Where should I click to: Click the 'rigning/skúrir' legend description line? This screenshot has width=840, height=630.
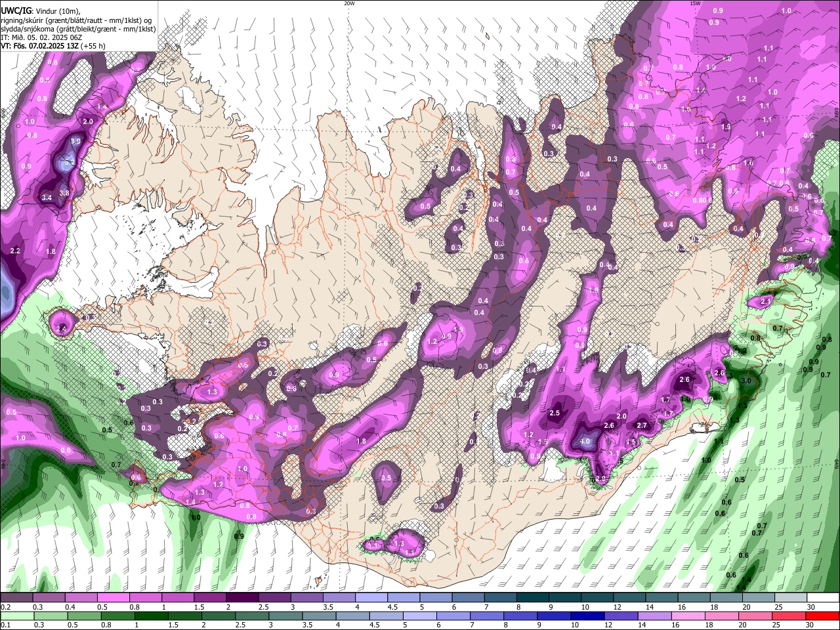[x=76, y=20]
